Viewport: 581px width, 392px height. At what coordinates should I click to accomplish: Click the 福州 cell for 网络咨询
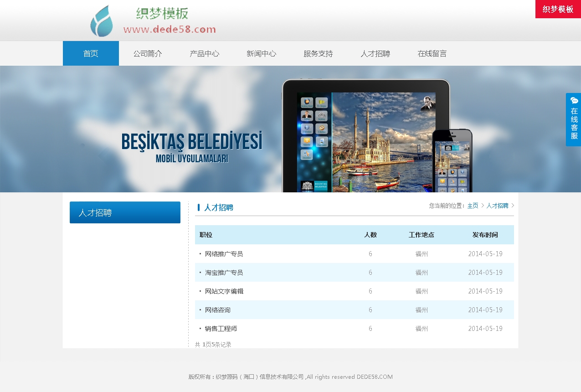422,310
